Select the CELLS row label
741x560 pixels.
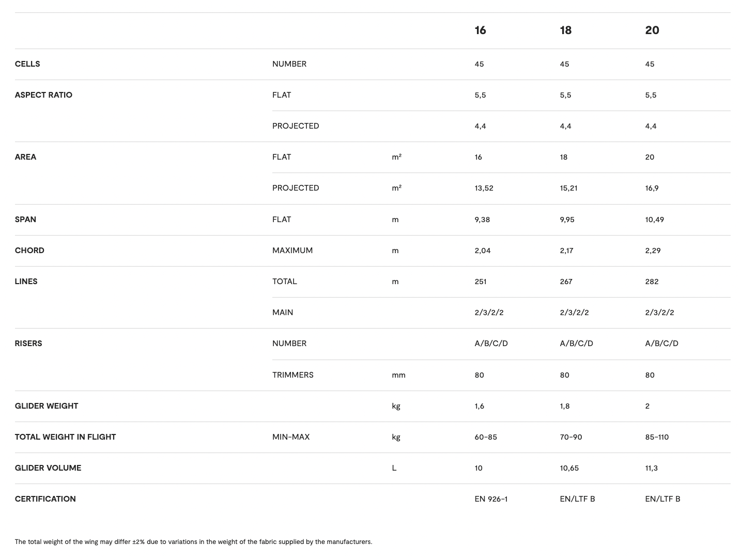pos(27,64)
